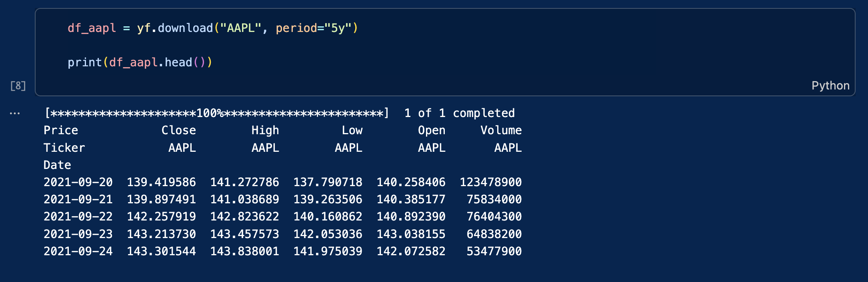Click the date 2021-09-23
868x282 pixels.
78,234
